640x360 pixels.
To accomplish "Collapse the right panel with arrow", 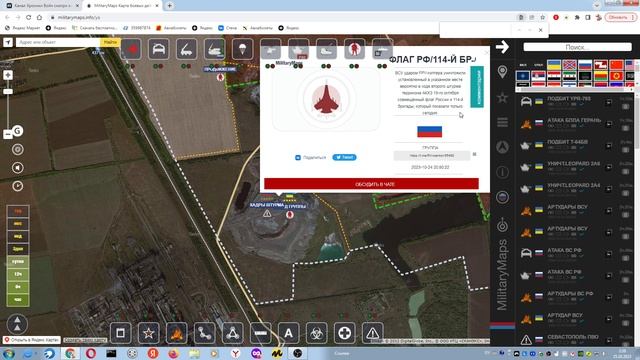I will pos(502,47).
